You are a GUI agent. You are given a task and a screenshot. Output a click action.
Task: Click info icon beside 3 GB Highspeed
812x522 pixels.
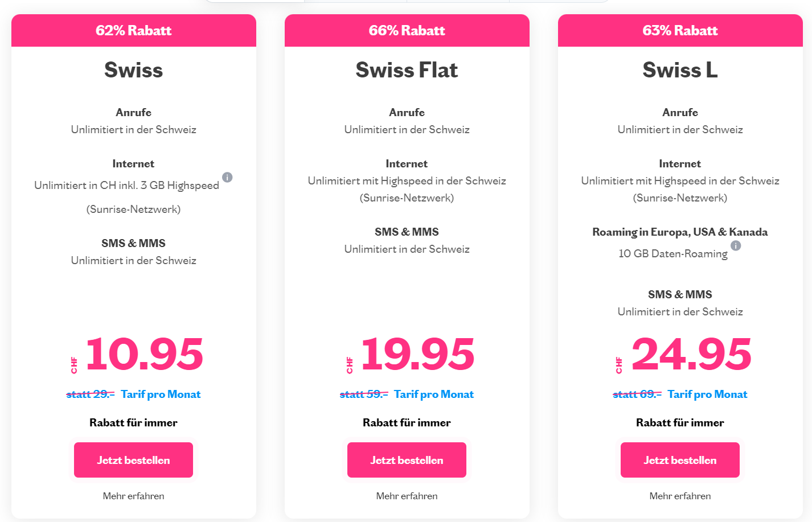pos(227,178)
